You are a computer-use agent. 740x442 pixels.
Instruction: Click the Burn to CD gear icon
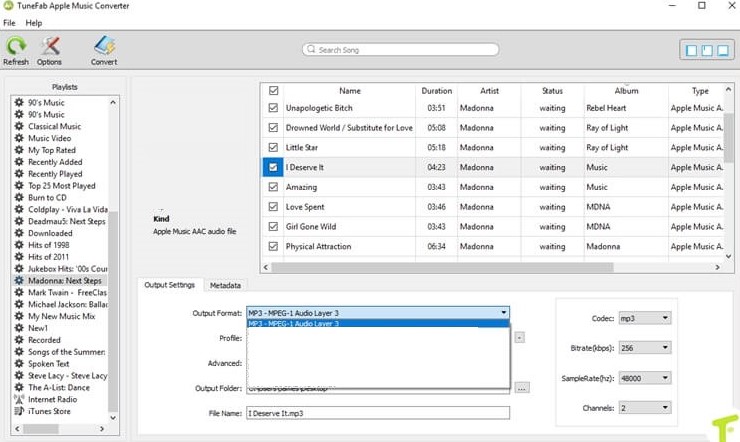[x=19, y=197]
